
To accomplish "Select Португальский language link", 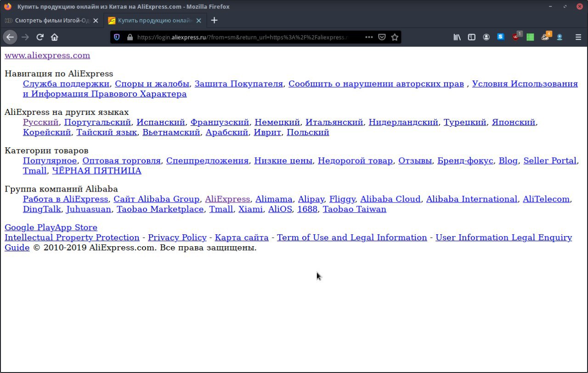I will point(98,122).
